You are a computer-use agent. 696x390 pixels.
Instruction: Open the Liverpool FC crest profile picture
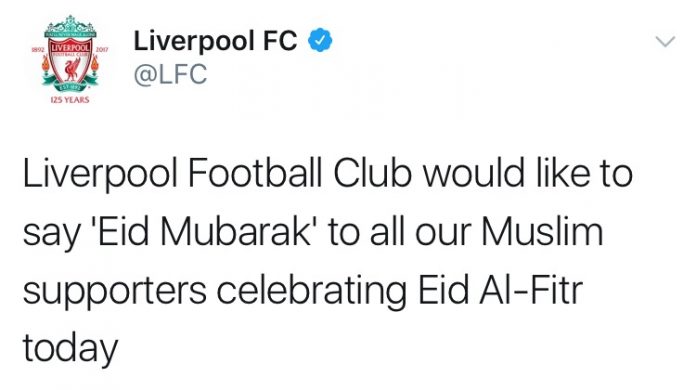click(70, 59)
